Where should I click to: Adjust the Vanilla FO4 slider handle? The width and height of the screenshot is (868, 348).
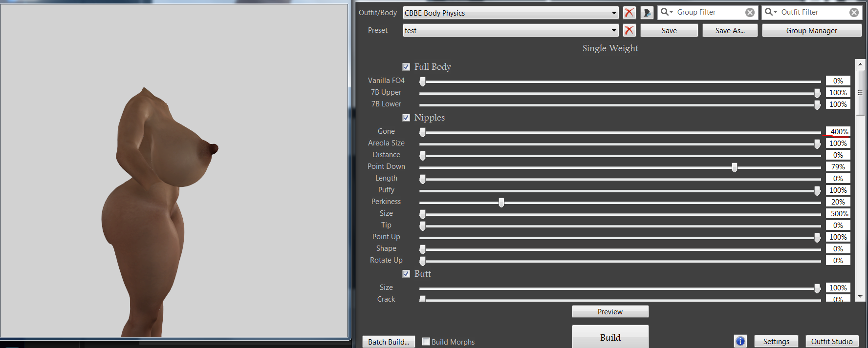[x=423, y=82]
